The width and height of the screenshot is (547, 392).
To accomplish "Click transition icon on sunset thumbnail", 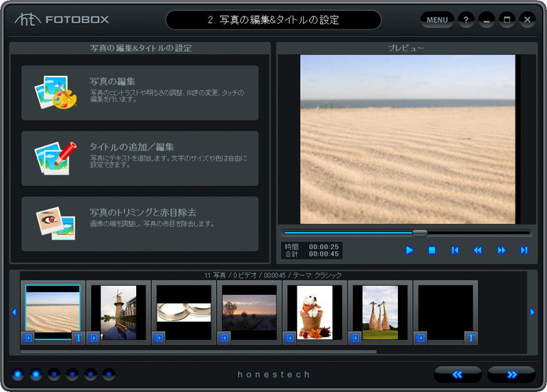I will coord(224,338).
